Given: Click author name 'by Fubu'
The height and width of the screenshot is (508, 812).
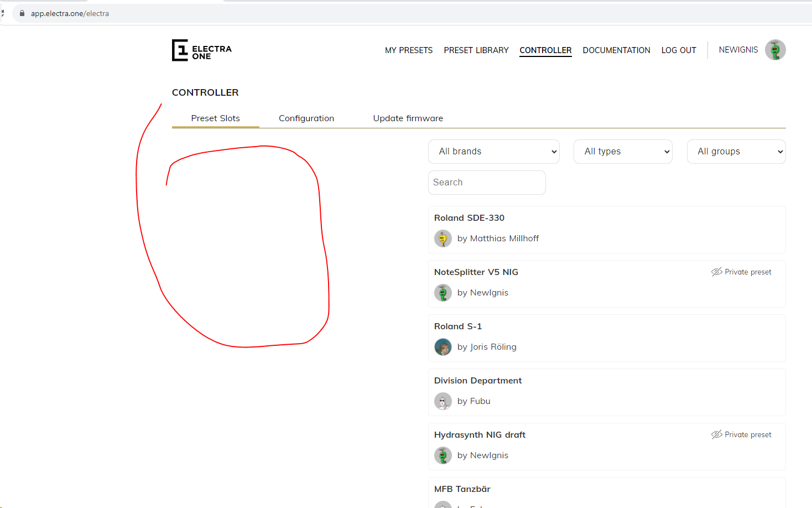Looking at the screenshot, I should coord(474,401).
